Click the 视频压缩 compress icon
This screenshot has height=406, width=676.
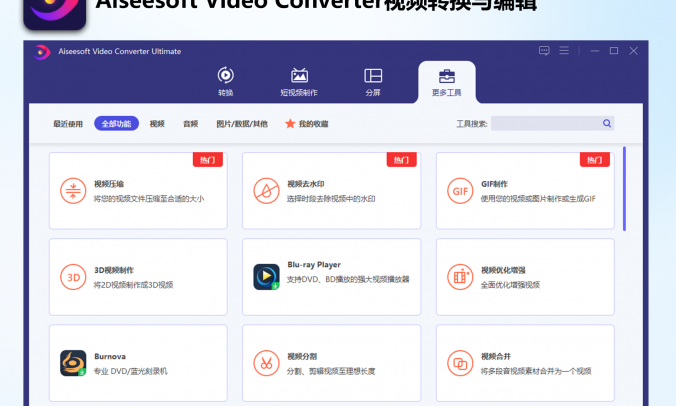(73, 191)
